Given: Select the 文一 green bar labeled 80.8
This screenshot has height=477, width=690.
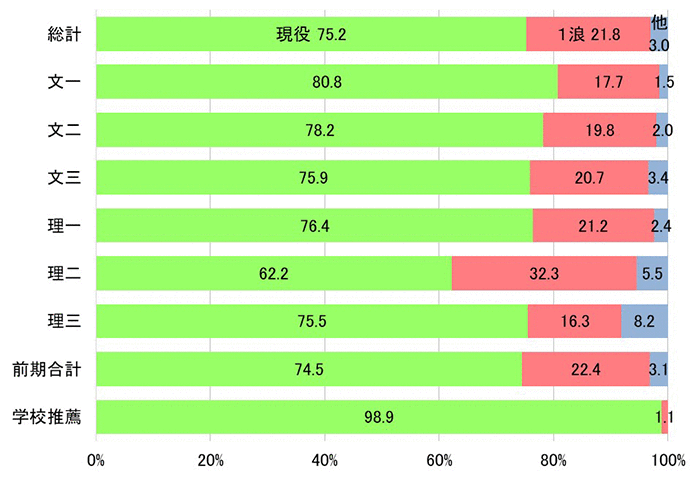Looking at the screenshot, I should click(x=327, y=82).
